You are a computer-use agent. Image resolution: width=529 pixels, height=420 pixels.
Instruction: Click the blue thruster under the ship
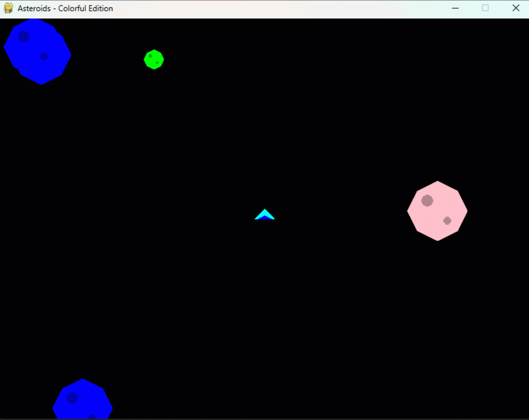click(264, 219)
